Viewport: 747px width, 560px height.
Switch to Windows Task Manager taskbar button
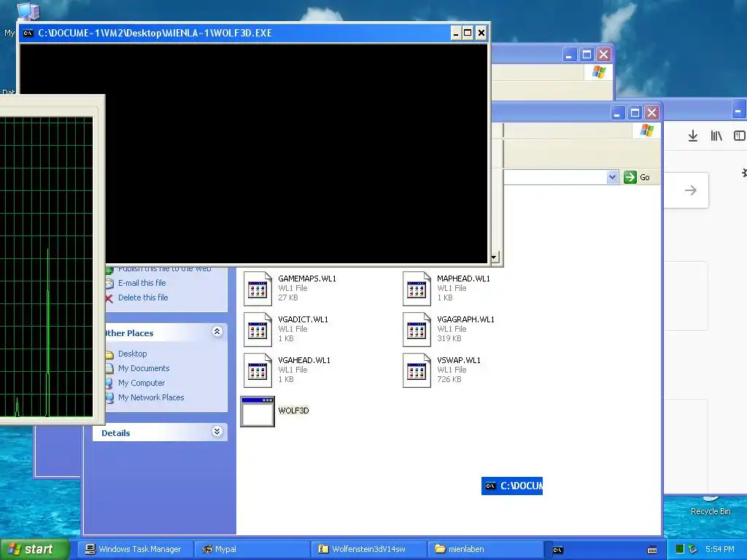pos(134,549)
